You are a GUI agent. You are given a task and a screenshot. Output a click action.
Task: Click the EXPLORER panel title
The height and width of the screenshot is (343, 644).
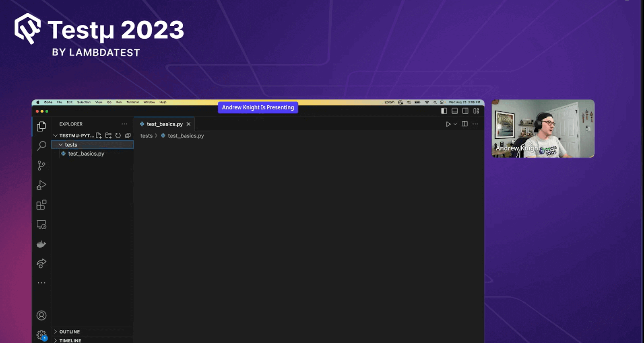71,124
